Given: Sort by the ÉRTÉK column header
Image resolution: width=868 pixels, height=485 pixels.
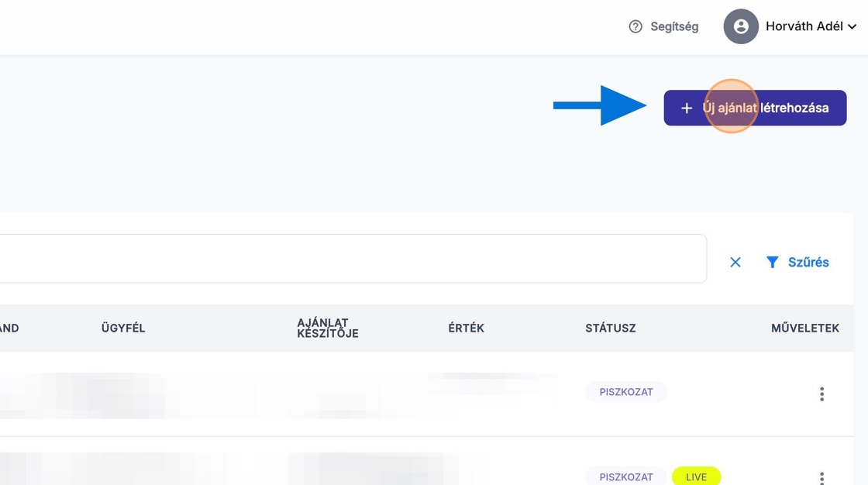Looking at the screenshot, I should tap(466, 328).
